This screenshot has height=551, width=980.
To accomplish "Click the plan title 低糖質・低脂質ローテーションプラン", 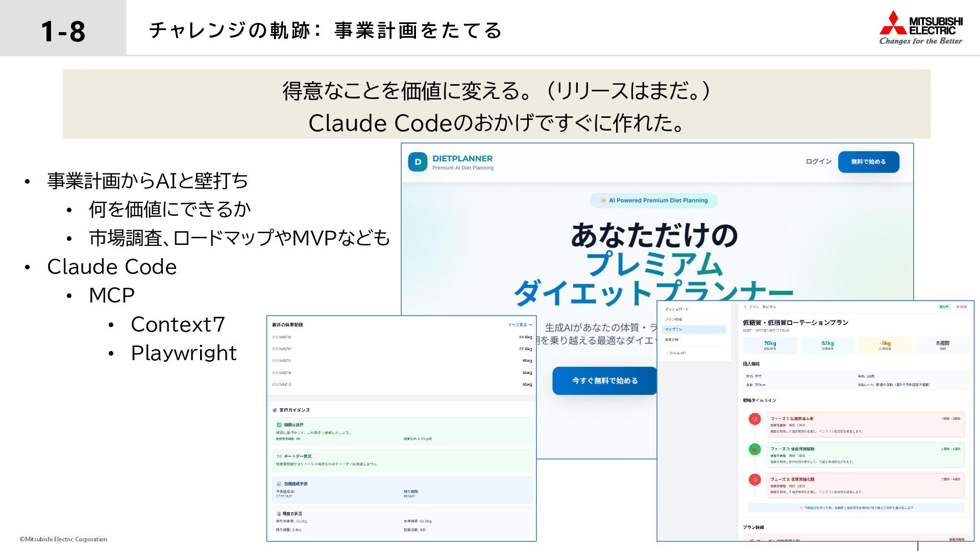I will pyautogui.click(x=795, y=322).
